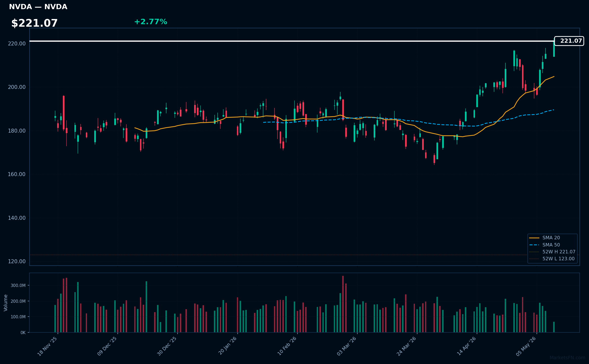Click the 24 Mar '26 date label
Screen dimensions: 589x364
[x=406, y=346]
